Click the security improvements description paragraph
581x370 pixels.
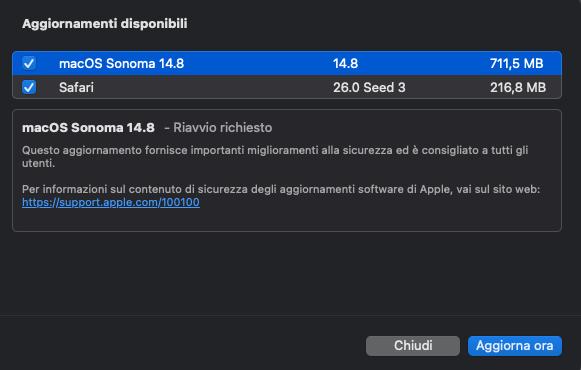275,157
